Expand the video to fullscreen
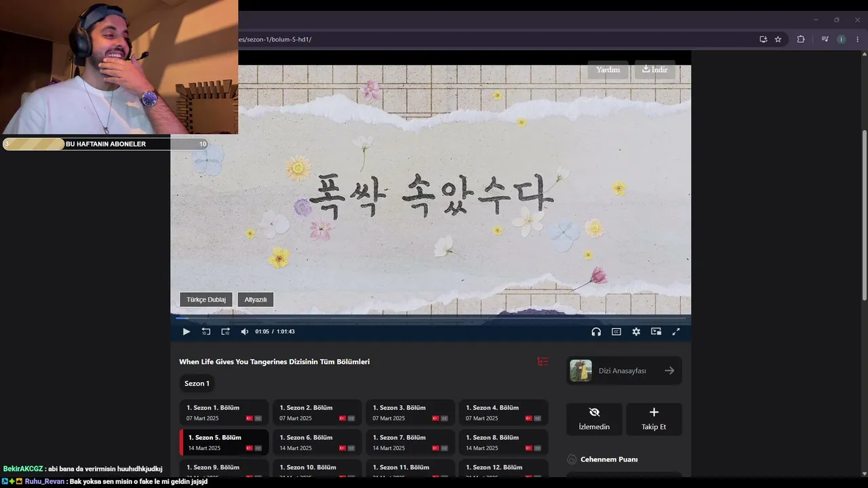868x488 pixels. tap(675, 331)
